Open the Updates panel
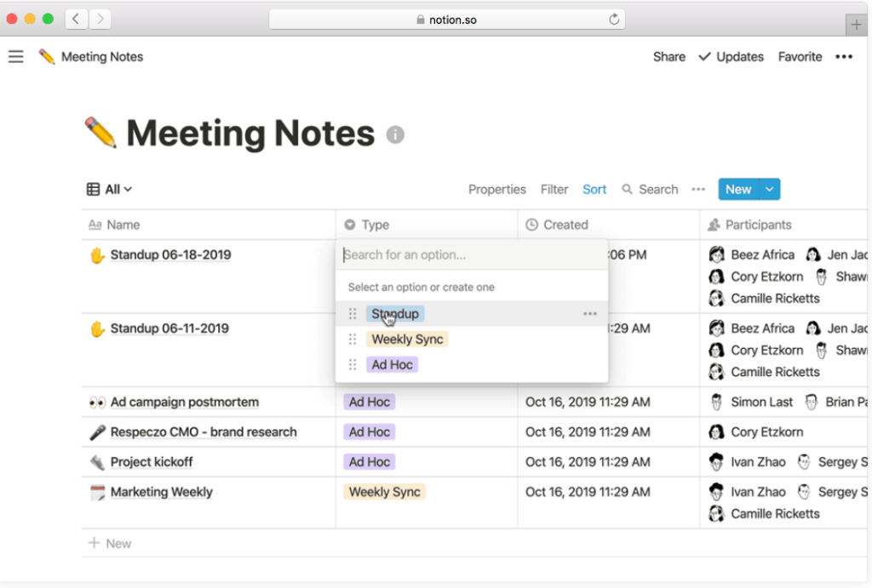Viewport: 872px width, 588px height. click(x=731, y=57)
